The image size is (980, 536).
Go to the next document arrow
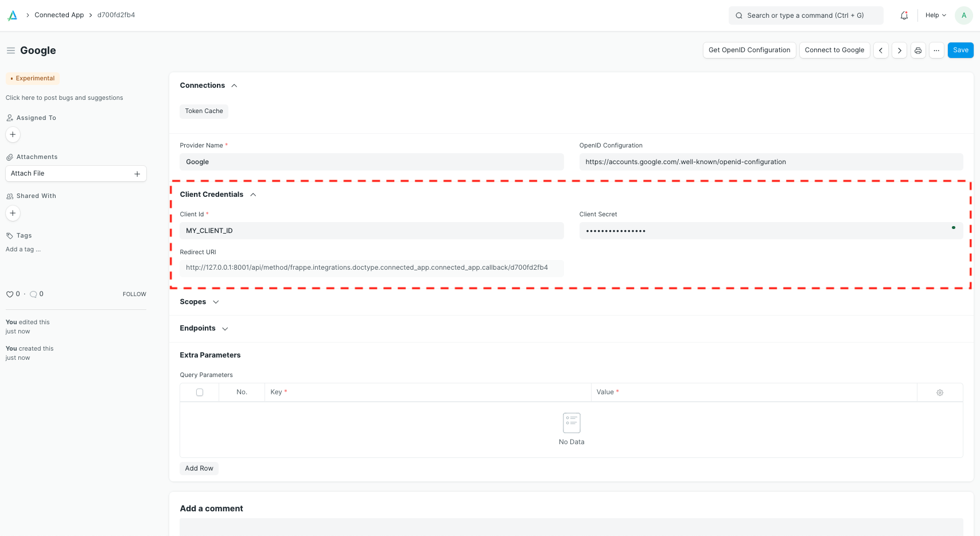[x=900, y=51]
